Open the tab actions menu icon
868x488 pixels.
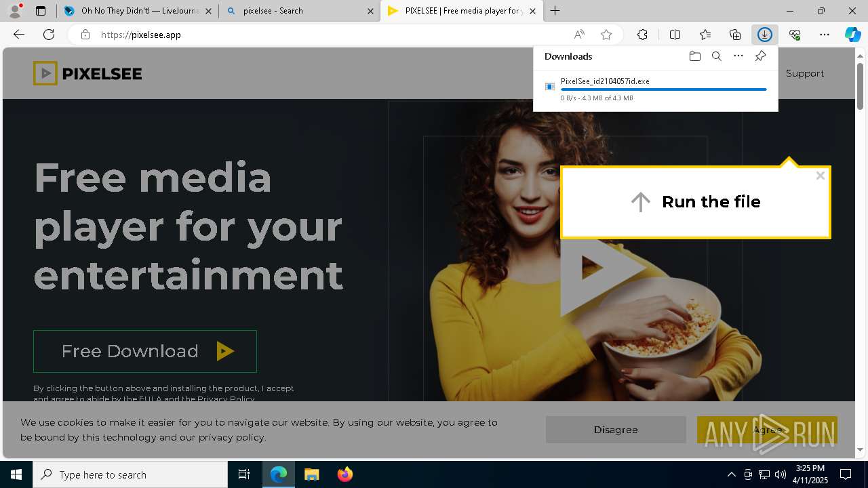coord(41,11)
